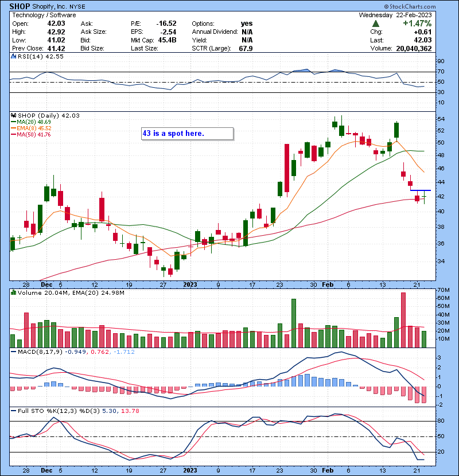Click the blue horizontal support line near 43
This screenshot has height=476, width=459.
[421, 190]
